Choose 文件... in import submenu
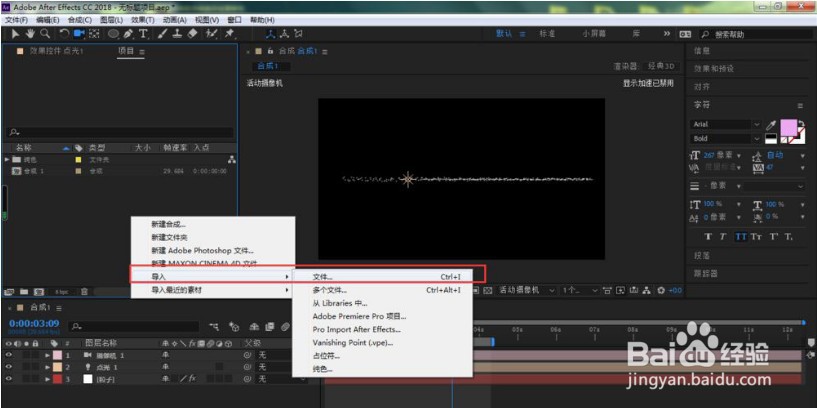Image resolution: width=817 pixels, height=408 pixels. 383,277
